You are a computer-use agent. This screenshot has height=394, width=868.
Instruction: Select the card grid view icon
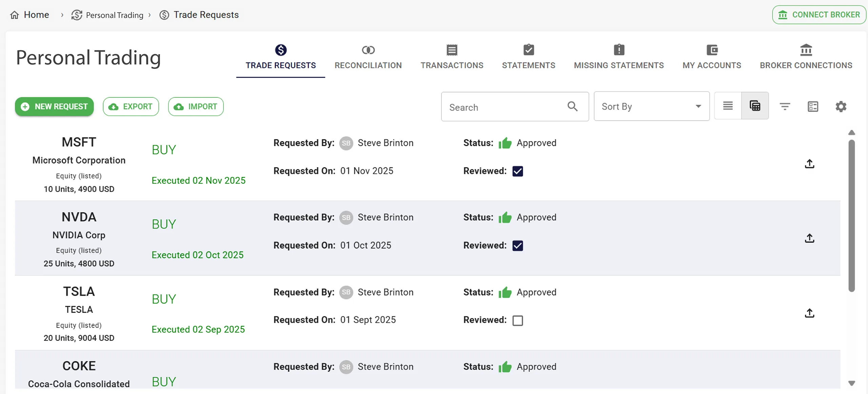tap(755, 106)
